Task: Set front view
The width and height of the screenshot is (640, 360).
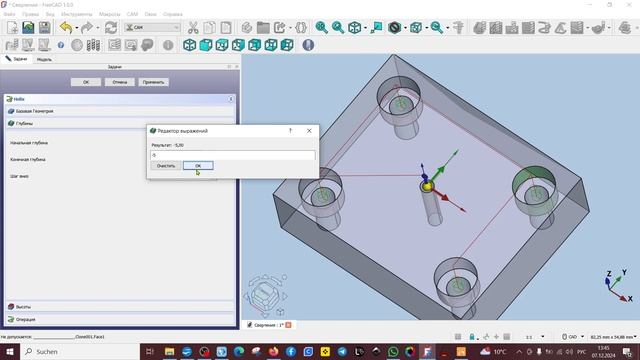Action: [206, 45]
